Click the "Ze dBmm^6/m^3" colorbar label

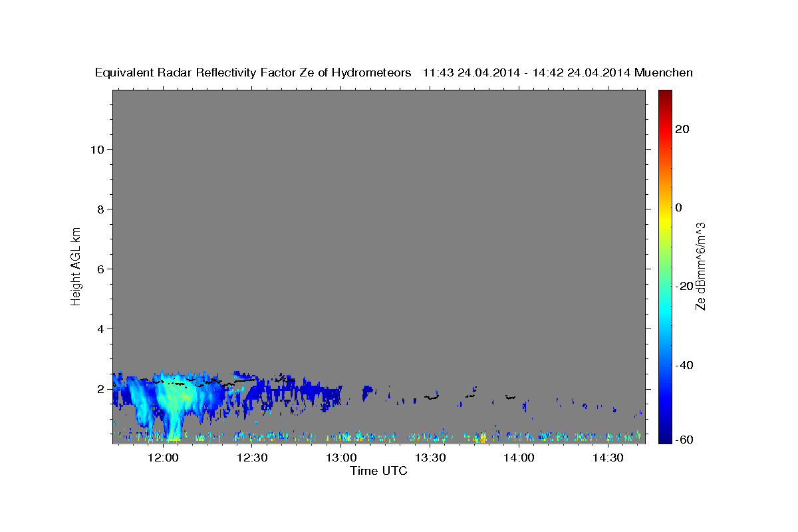point(700,266)
